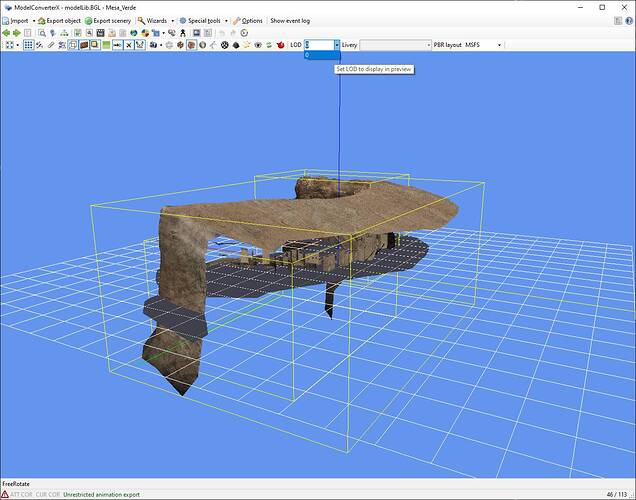Toggle the grid display button
Image resolution: width=636 pixels, height=500 pixels.
point(29,45)
